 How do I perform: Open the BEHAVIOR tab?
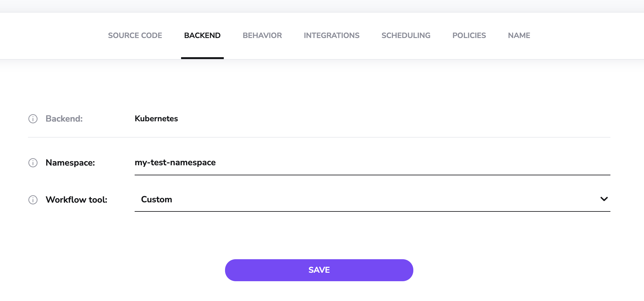click(x=262, y=36)
